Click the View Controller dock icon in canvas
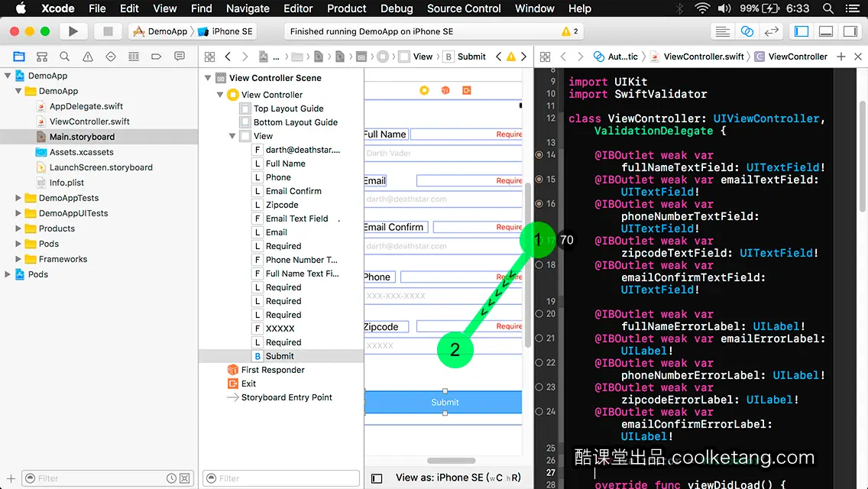 tap(424, 90)
